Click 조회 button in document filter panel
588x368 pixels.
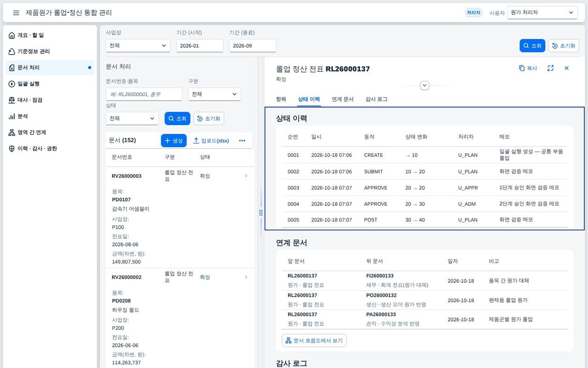[177, 119]
